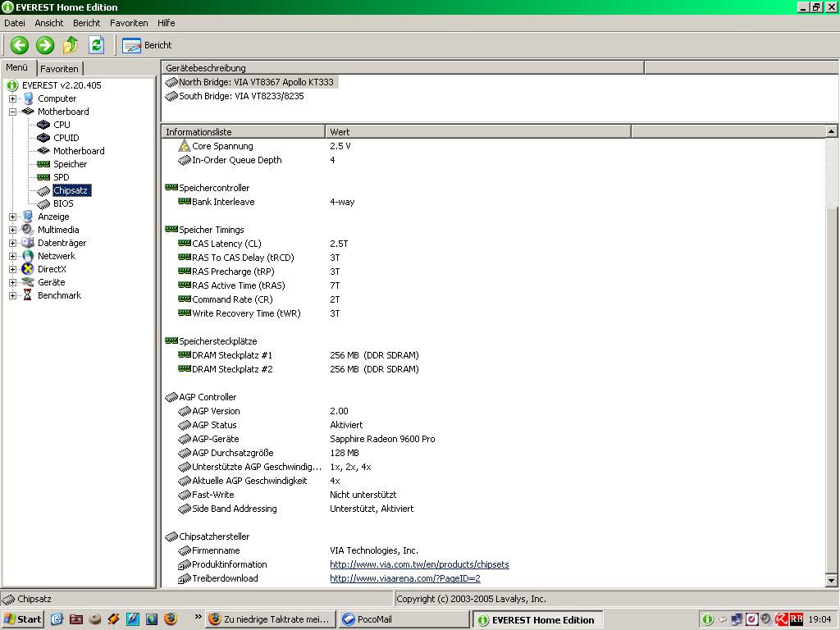
Task: Select the Speicher tree item
Action: (x=71, y=164)
